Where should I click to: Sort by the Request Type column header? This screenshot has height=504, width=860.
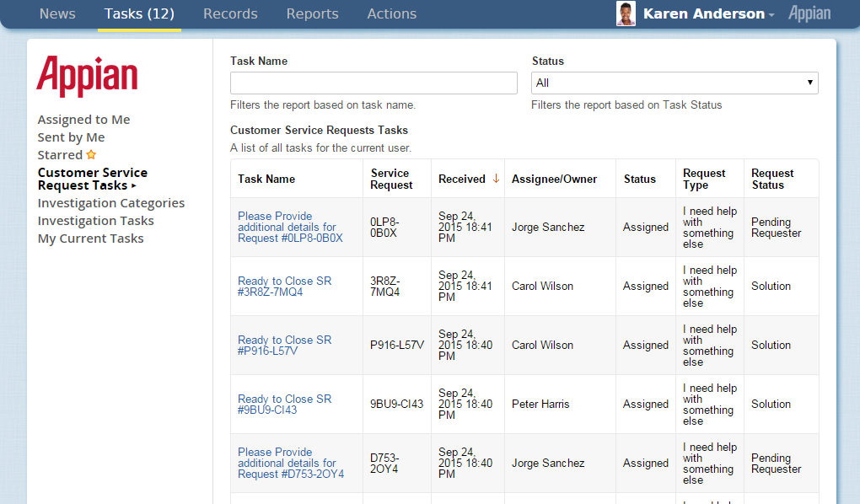point(704,179)
